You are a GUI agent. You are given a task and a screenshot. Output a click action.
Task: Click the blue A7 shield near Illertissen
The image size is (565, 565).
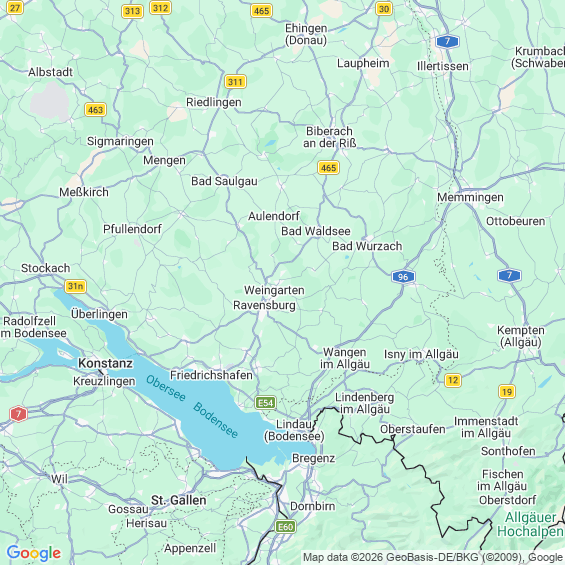click(x=447, y=41)
